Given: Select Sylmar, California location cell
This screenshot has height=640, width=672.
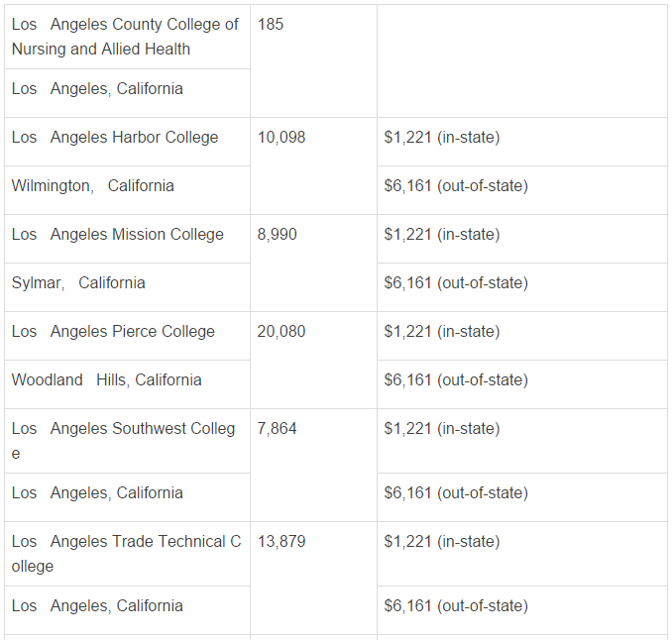Looking at the screenshot, I should (x=127, y=287).
